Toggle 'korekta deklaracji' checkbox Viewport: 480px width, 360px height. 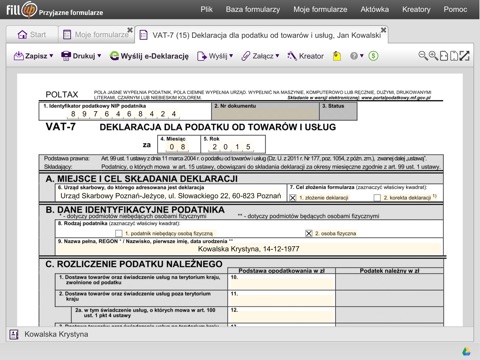(x=377, y=198)
